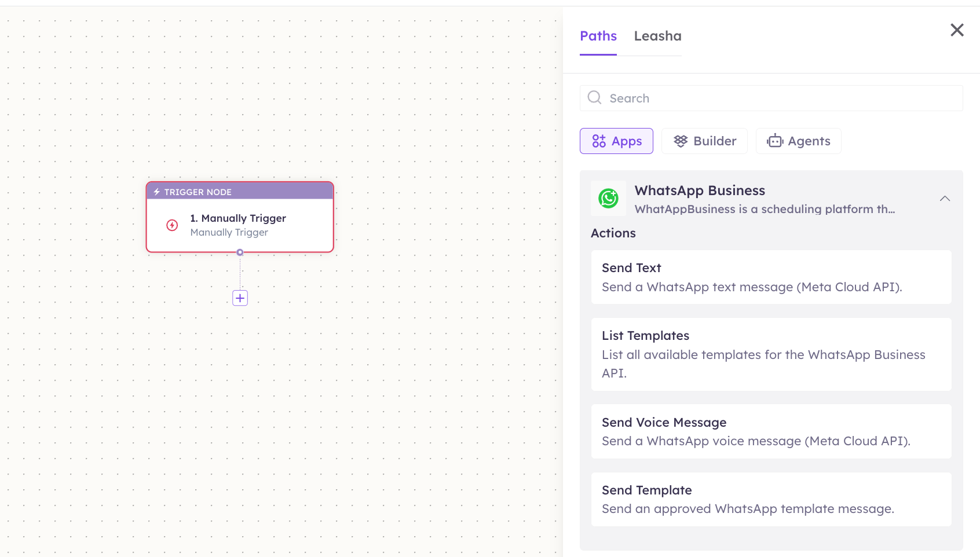Viewport: 980px width, 557px height.
Task: Close the side panel with the X icon
Action: click(x=957, y=30)
